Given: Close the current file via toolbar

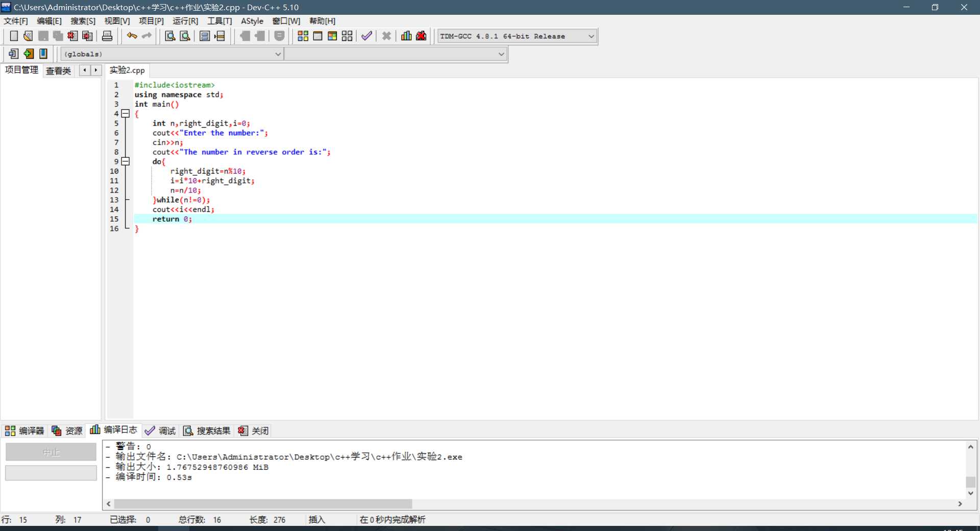Looking at the screenshot, I should pos(73,36).
